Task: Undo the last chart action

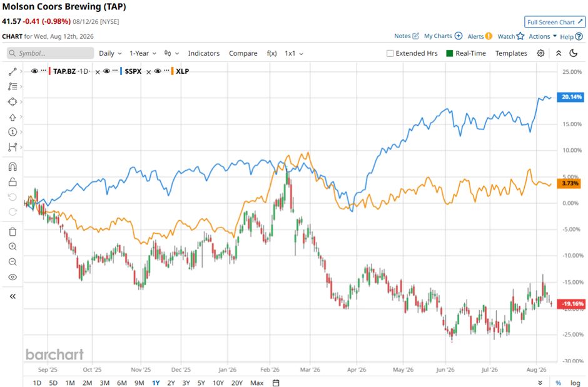Action: [13, 197]
